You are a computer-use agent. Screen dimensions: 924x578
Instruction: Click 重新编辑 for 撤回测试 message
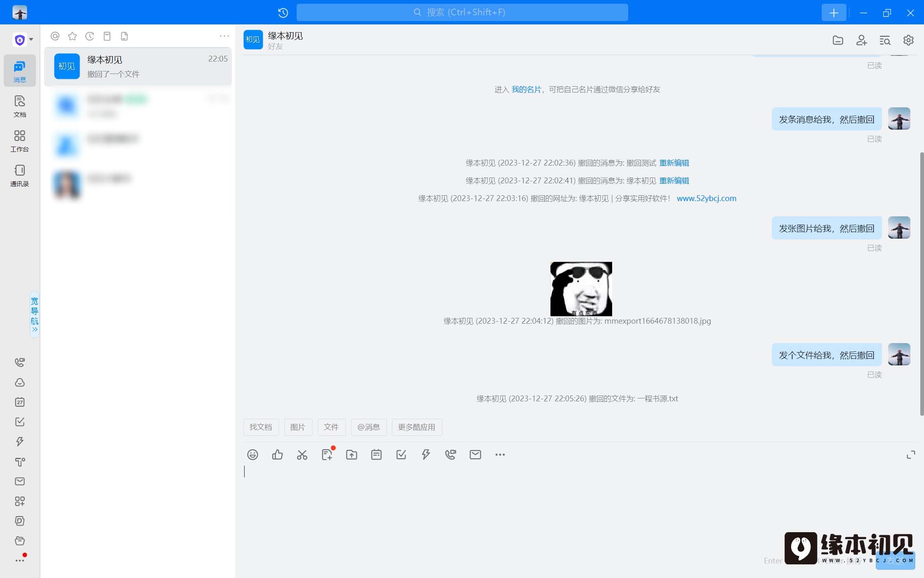pos(674,163)
